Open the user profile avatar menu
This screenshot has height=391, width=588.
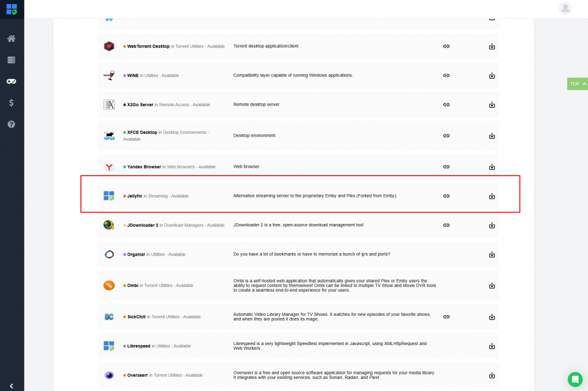coord(565,8)
